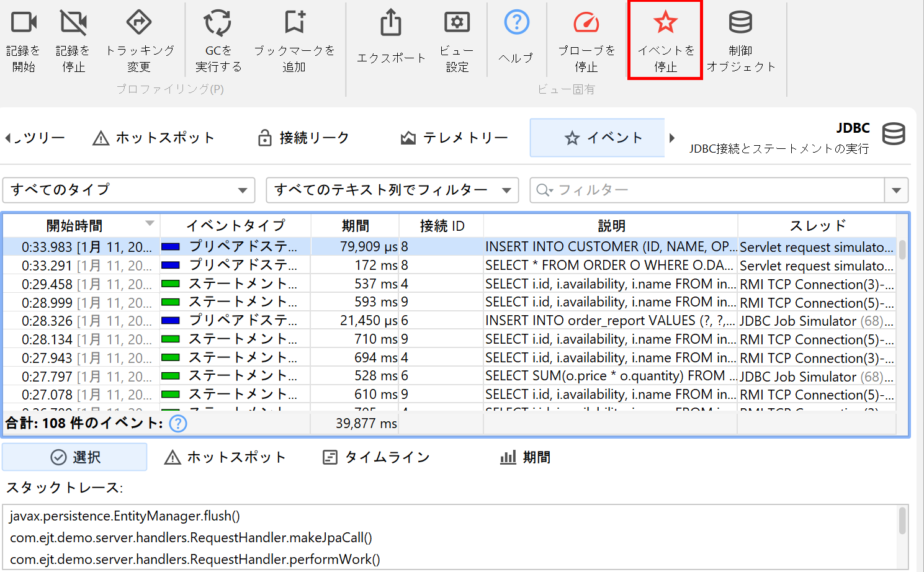Viewport: 924px width, 572px height.
Task: Open View Settings (ビュー設定)
Action: (x=457, y=23)
